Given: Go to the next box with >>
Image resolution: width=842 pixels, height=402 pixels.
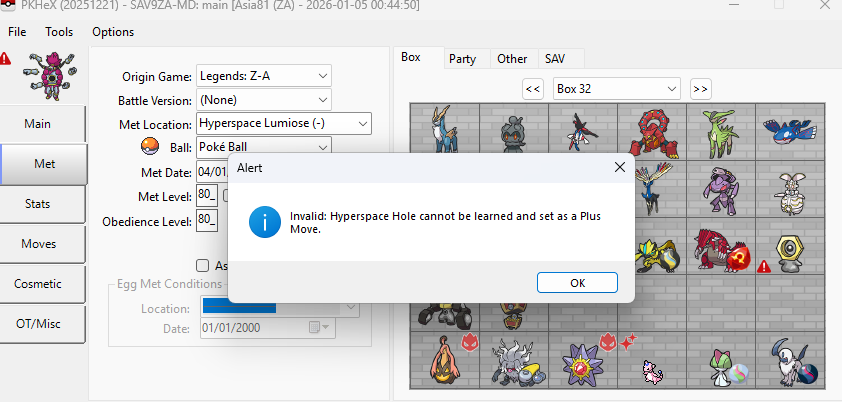Looking at the screenshot, I should [700, 89].
